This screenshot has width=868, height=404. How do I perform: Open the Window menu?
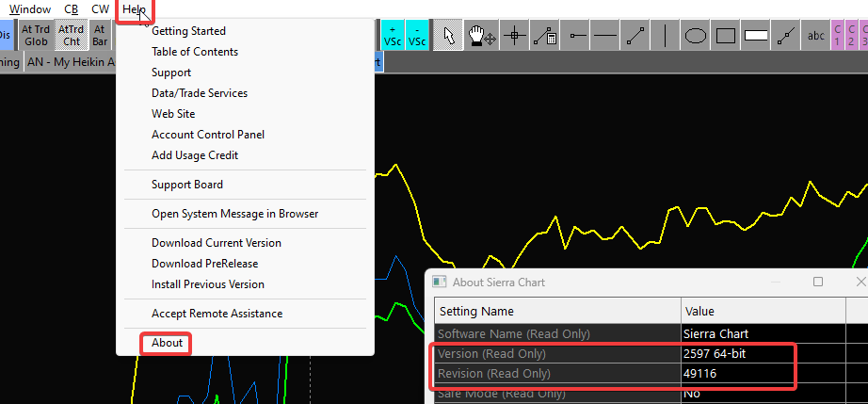click(x=30, y=9)
